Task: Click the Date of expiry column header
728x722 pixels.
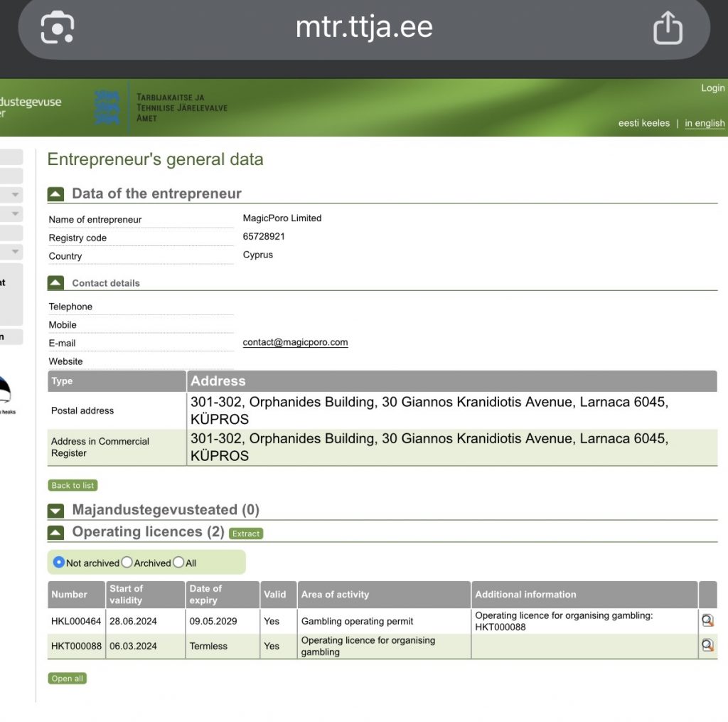Action: coord(223,594)
